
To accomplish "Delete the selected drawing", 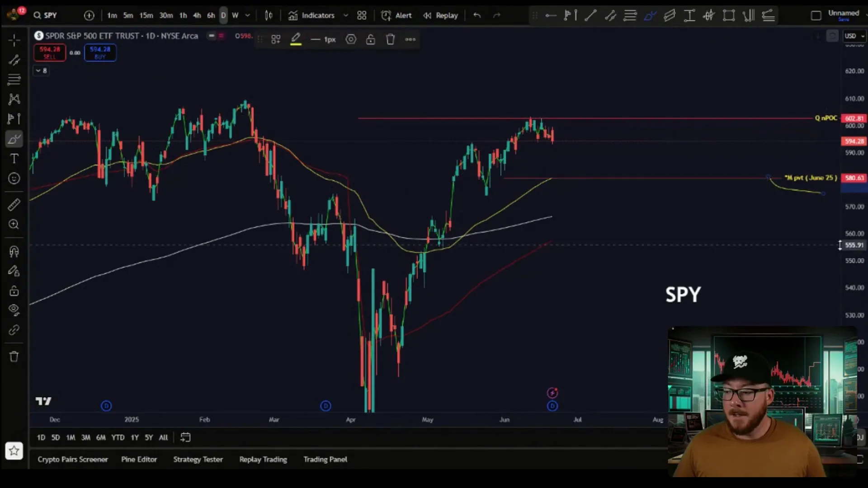I will coord(391,39).
